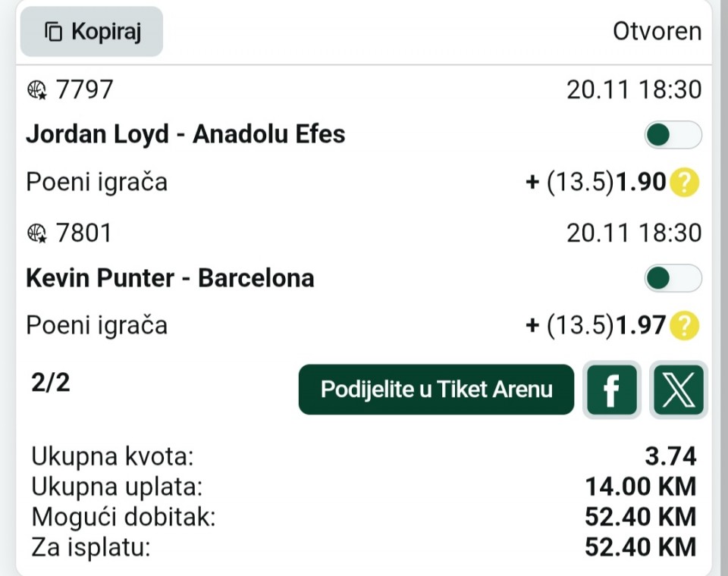Click the Otvoren status label
728x576 pixels.
657,32
